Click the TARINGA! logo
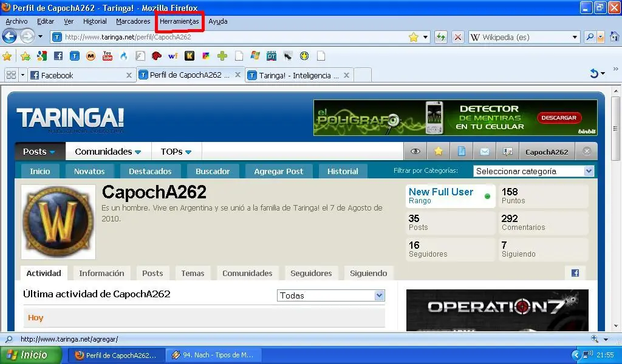622x364 pixels. tap(70, 119)
